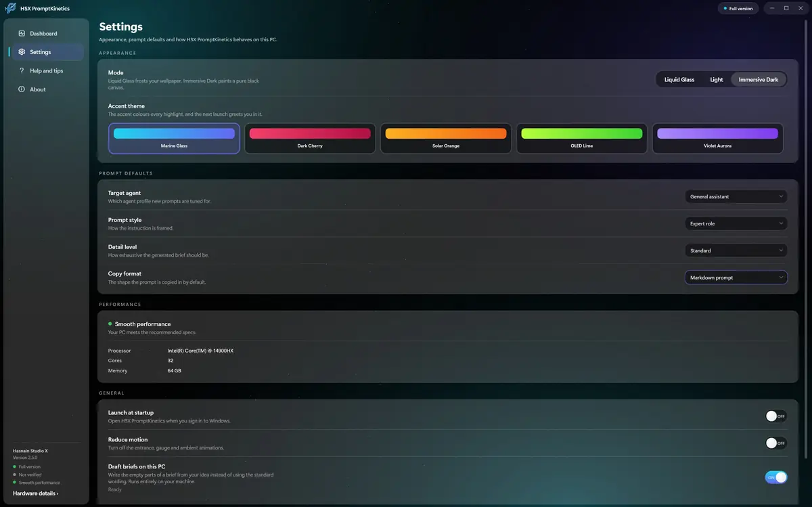This screenshot has width=812, height=507.
Task: Maximize the HSX PromptKinetics window
Action: tap(786, 8)
